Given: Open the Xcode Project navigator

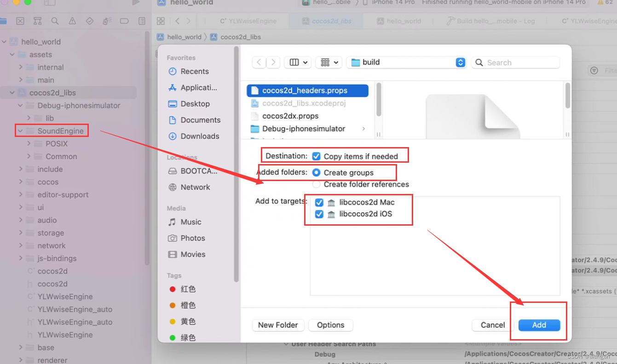Looking at the screenshot, I should pyautogui.click(x=4, y=21).
